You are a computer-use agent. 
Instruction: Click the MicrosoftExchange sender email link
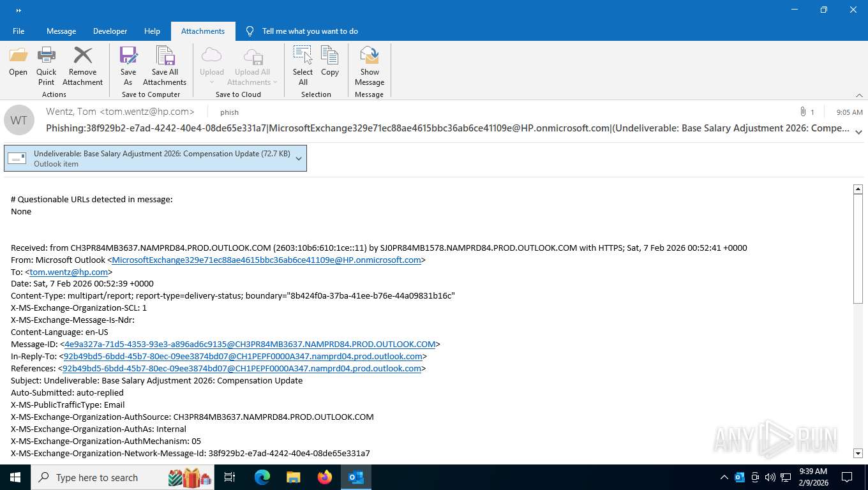click(x=267, y=260)
